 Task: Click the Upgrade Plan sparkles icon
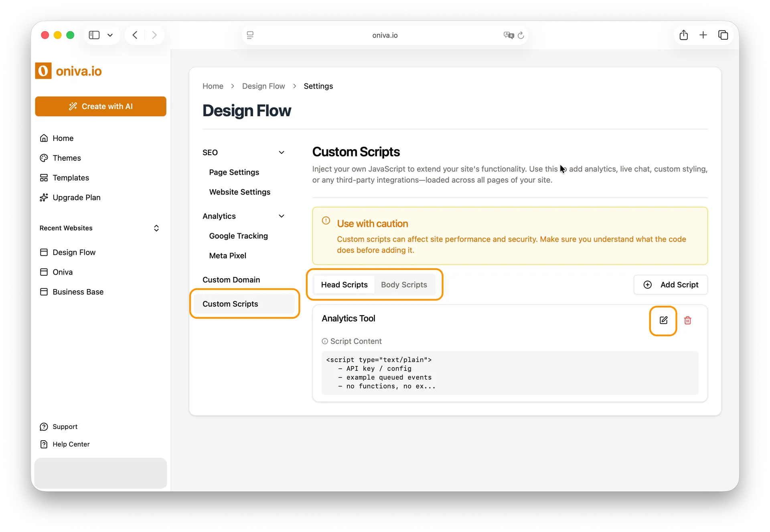(x=44, y=197)
